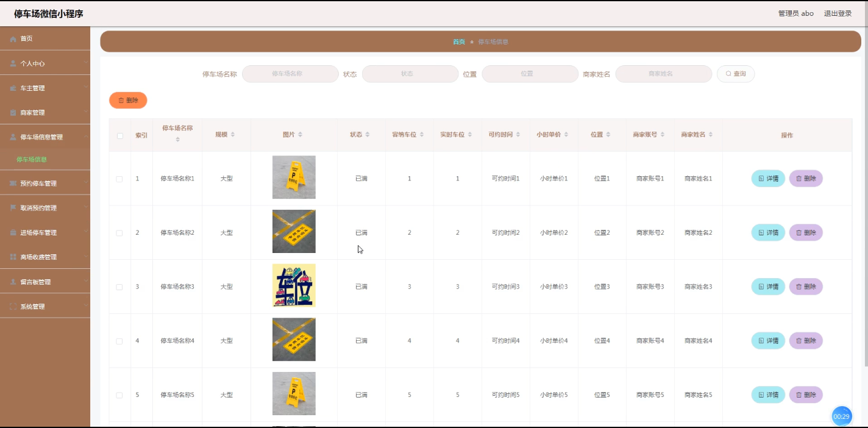Expand 个人中心 menu via its chevron
Image resolution: width=868 pixels, height=428 pixels.
(x=86, y=63)
